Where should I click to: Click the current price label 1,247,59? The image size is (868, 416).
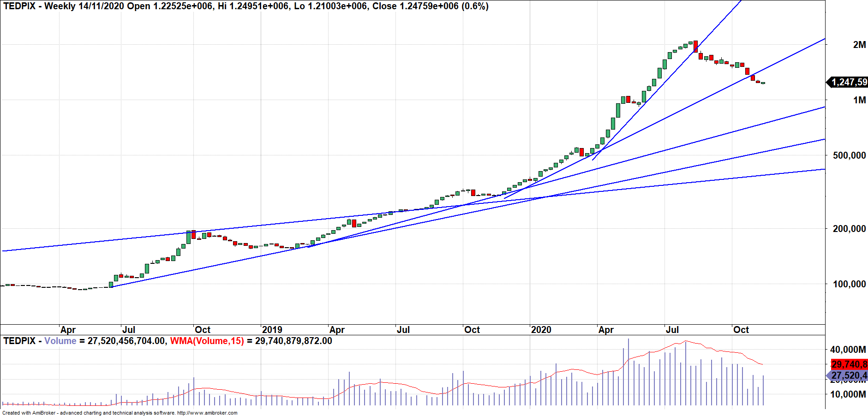click(848, 82)
